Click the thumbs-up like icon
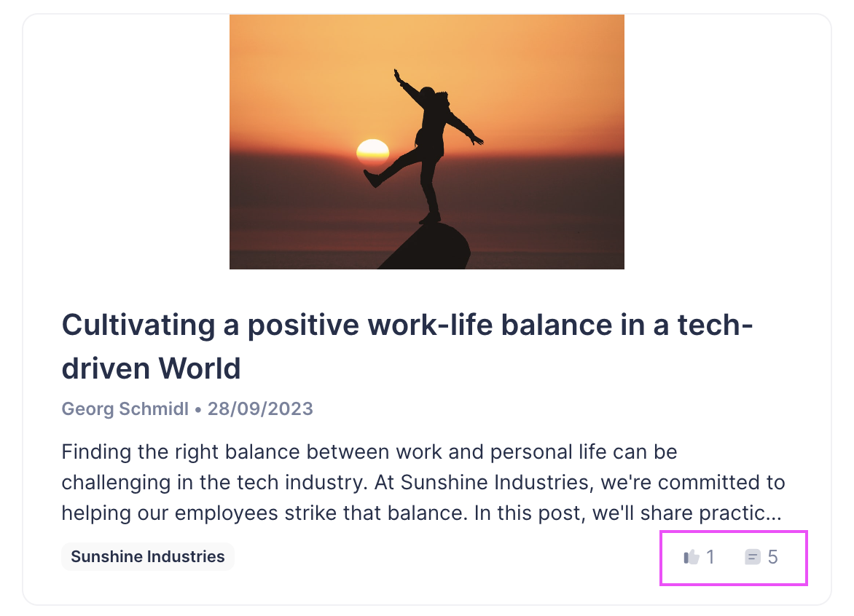The image size is (854, 616). point(691,558)
